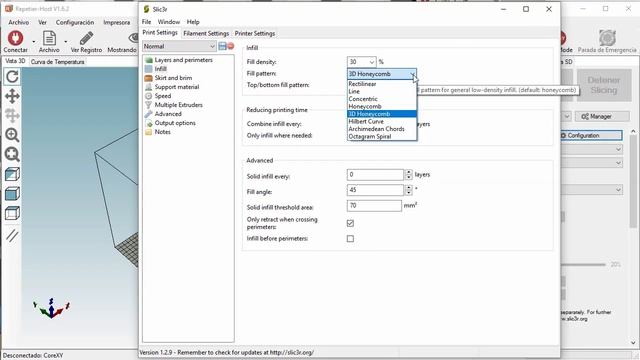The width and height of the screenshot is (640, 360).
Task: Click the Conectar power icon in Repetier-Host
Action: pyautogui.click(x=16, y=38)
